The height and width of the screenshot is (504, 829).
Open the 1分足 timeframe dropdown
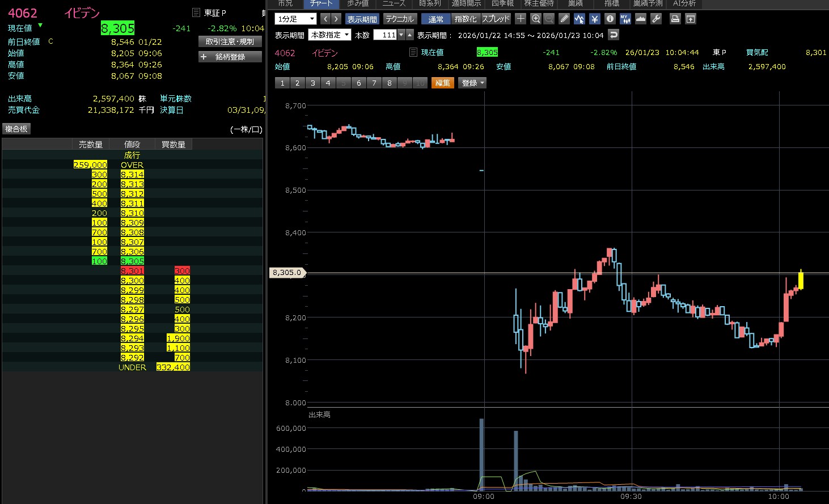(x=295, y=19)
